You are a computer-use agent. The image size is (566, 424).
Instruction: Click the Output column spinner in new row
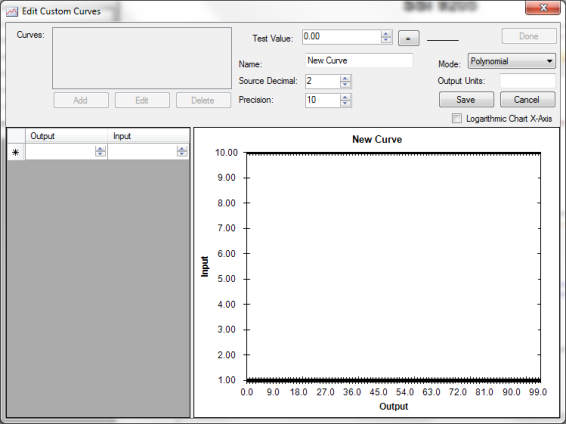click(100, 152)
